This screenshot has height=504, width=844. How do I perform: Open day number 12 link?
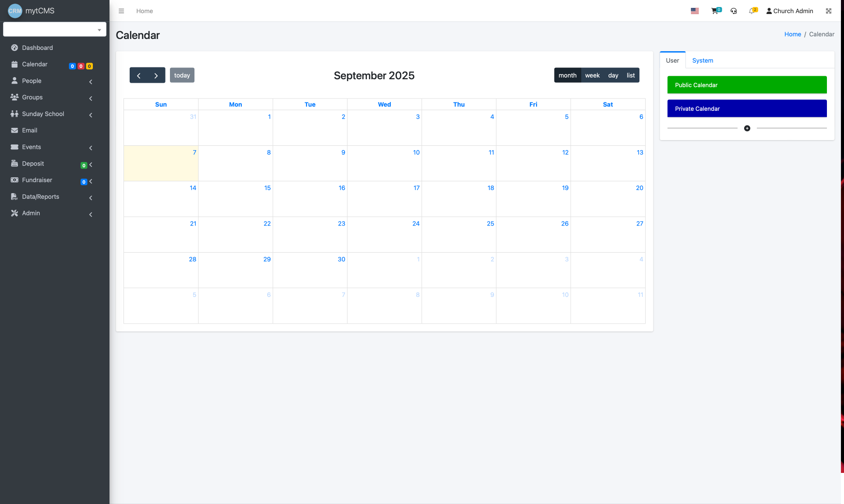click(x=565, y=152)
